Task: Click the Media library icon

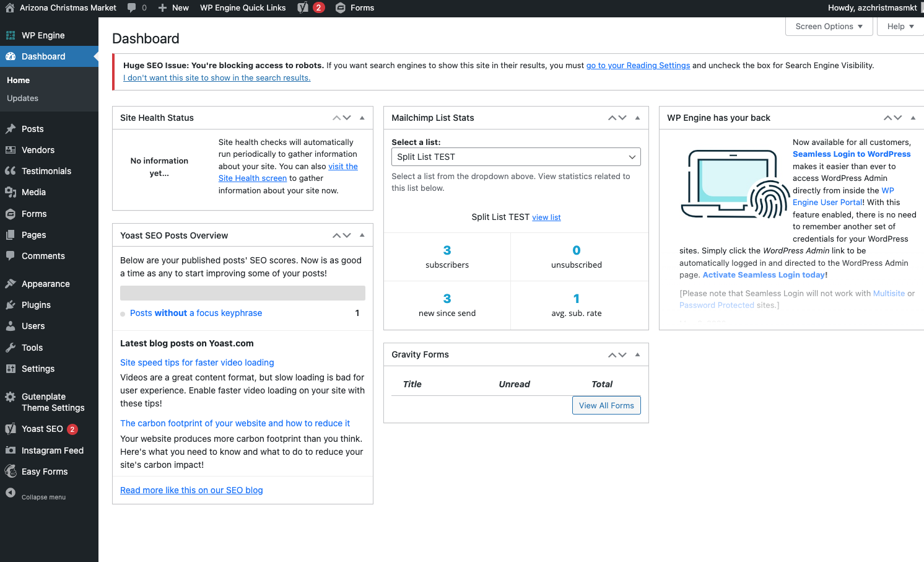Action: (x=11, y=192)
